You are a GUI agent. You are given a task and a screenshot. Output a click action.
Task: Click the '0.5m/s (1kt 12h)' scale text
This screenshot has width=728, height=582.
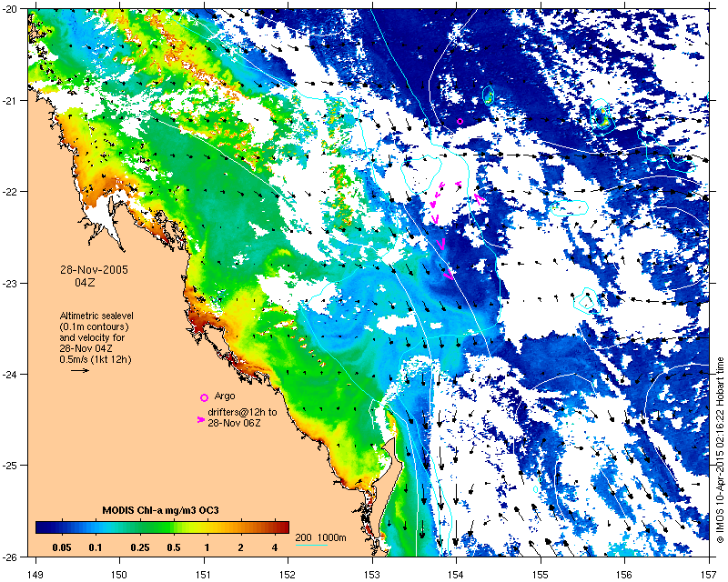96,359
